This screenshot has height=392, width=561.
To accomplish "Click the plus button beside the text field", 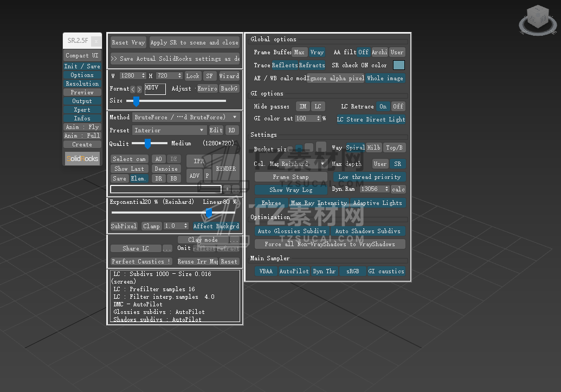I will pos(228,189).
